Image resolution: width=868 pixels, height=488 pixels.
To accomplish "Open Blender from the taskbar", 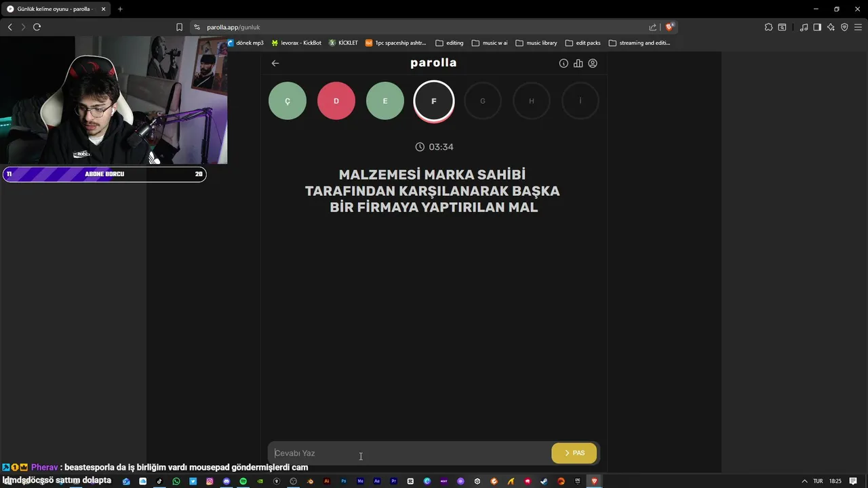I will 310,481.
